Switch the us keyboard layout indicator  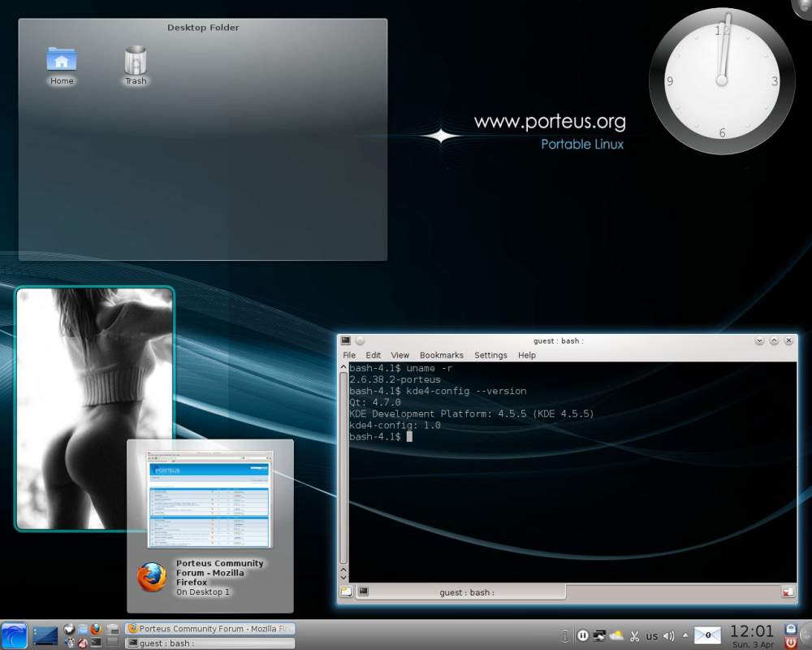click(651, 636)
